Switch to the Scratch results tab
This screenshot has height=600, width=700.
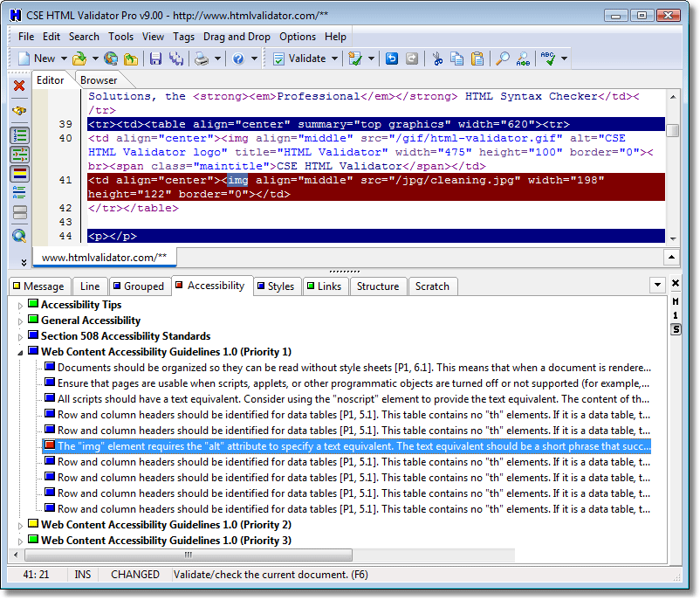[432, 286]
